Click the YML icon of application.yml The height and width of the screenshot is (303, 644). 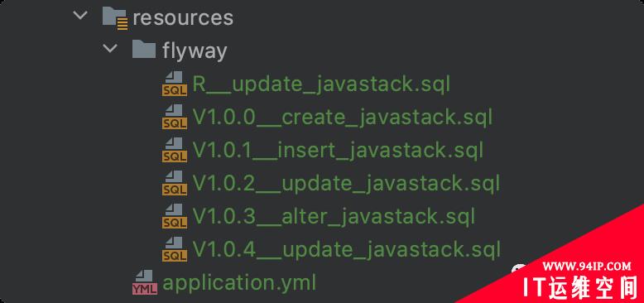coord(145,282)
